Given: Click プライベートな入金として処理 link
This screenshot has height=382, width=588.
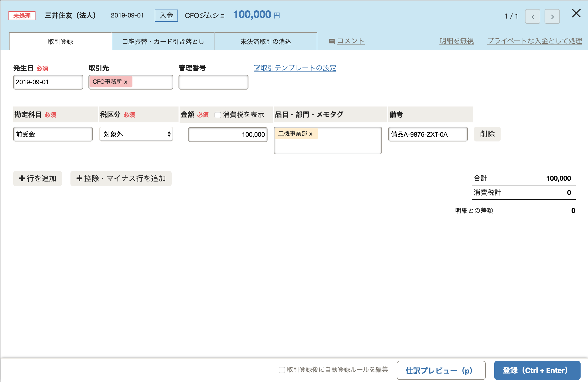Looking at the screenshot, I should click(534, 41).
